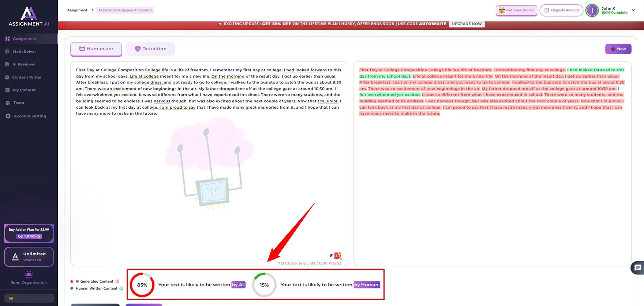Click inside the left input text area
The width and height of the screenshot is (644, 306).
pos(209,164)
